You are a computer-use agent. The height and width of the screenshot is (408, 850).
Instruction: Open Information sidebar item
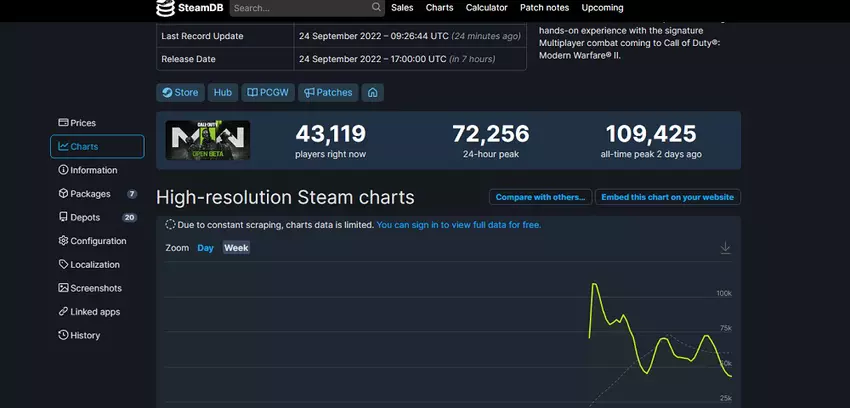click(93, 170)
